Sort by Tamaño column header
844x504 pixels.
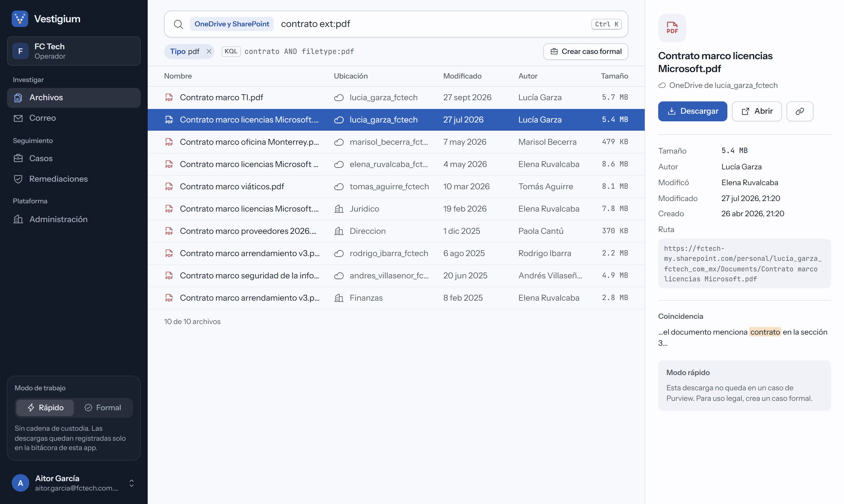click(614, 76)
